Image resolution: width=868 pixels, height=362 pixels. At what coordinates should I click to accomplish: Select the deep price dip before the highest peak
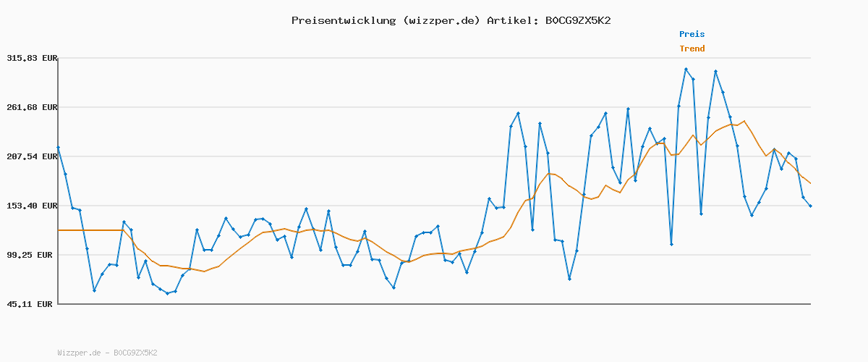tap(671, 245)
